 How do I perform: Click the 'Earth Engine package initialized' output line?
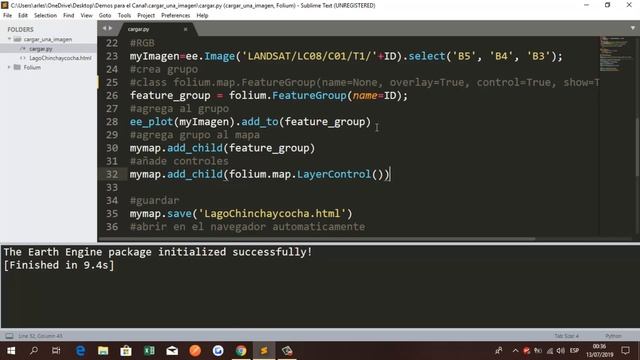(x=158, y=252)
